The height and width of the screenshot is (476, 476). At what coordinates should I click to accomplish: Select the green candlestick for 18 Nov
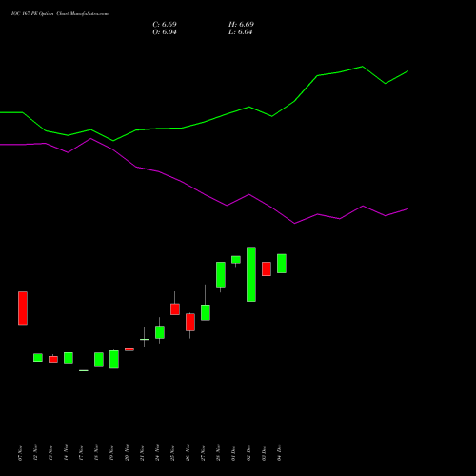coord(99,359)
